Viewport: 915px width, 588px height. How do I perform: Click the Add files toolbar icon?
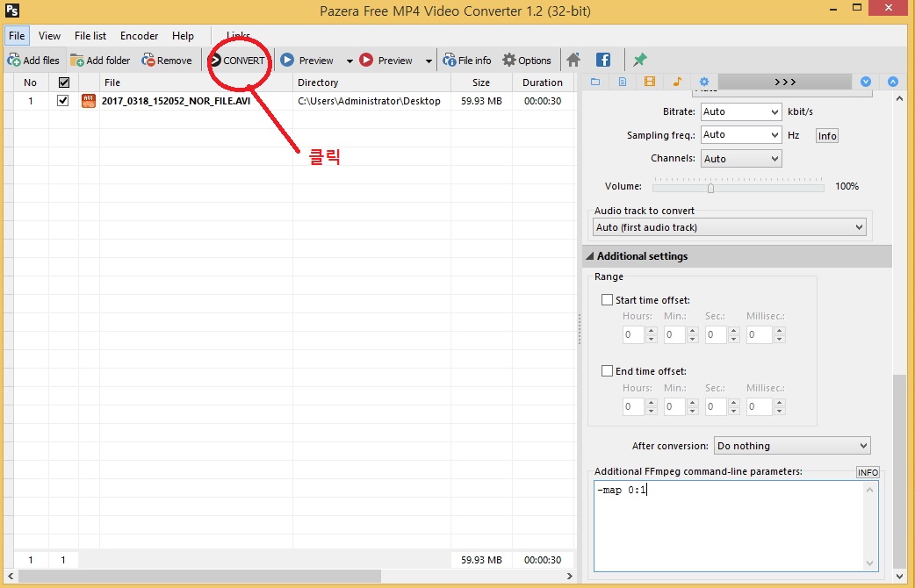(x=33, y=61)
